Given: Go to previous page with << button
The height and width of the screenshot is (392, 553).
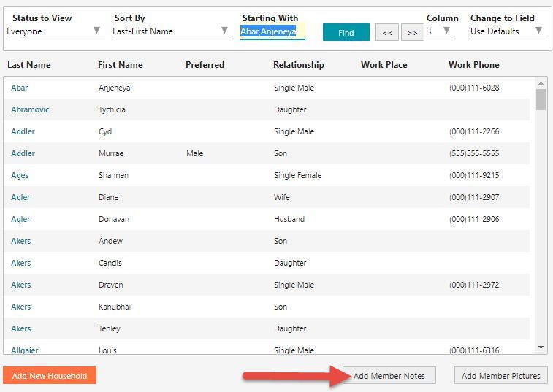Looking at the screenshot, I should coord(387,33).
